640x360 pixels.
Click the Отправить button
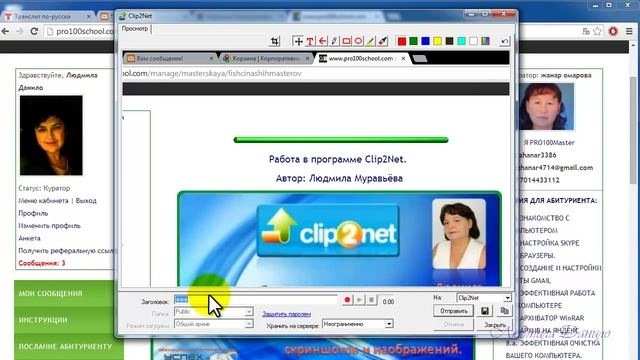coord(453,311)
